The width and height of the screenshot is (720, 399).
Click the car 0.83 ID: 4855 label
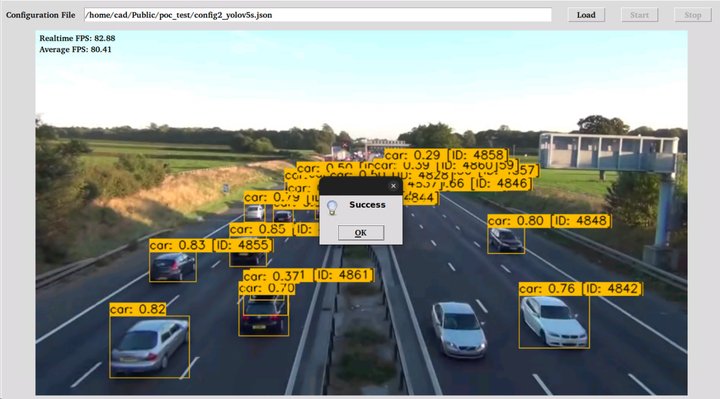point(211,245)
